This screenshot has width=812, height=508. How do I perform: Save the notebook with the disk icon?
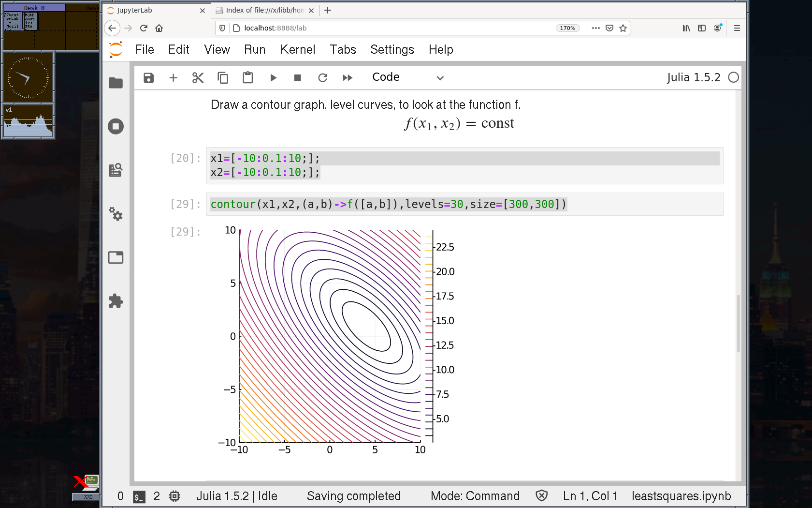click(x=148, y=78)
